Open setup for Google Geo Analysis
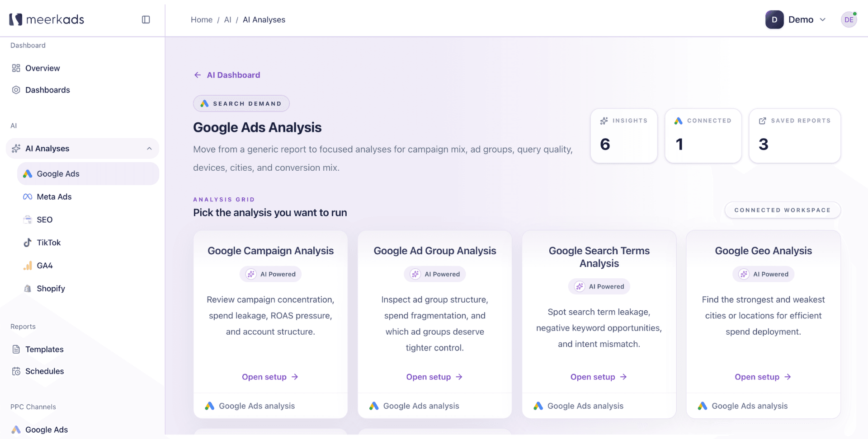 tap(763, 377)
